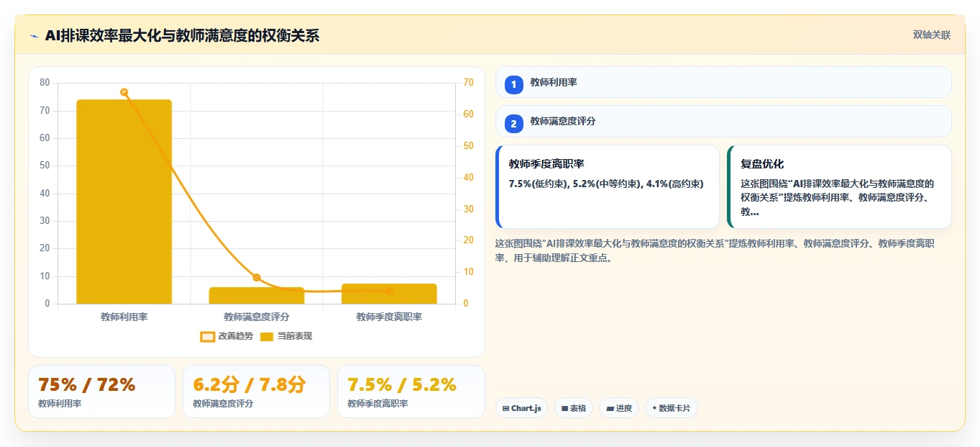Click the 6.2分 / 7.8分 stat card
980x447 pixels.
tap(256, 392)
